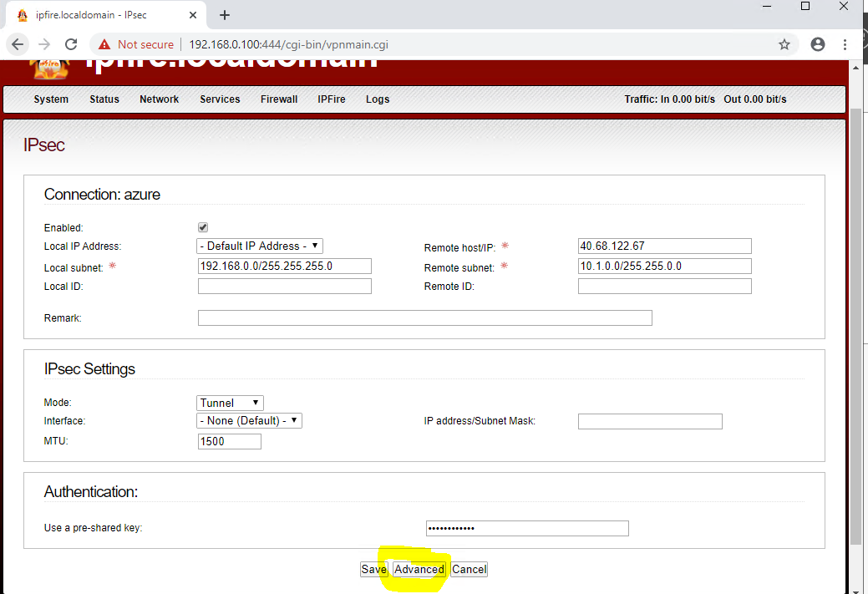Expand the Local IP Address dropdown
The height and width of the screenshot is (594, 868).
[x=260, y=246]
